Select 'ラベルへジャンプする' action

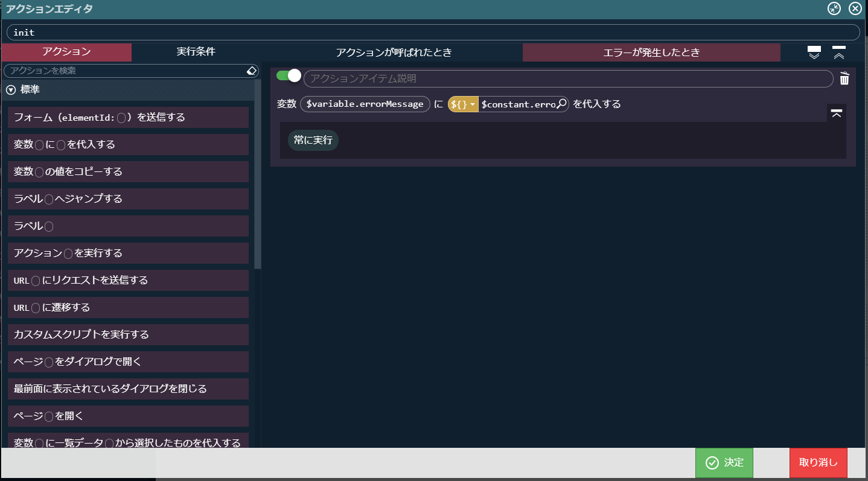pos(128,199)
